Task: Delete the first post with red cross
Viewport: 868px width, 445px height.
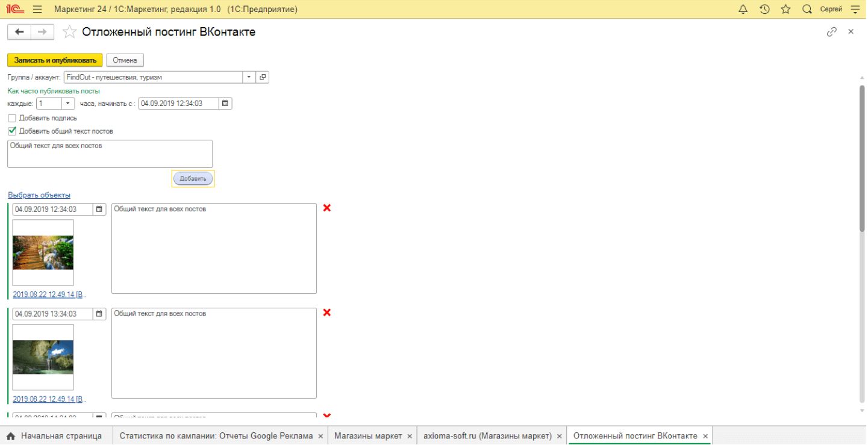Action: point(327,208)
